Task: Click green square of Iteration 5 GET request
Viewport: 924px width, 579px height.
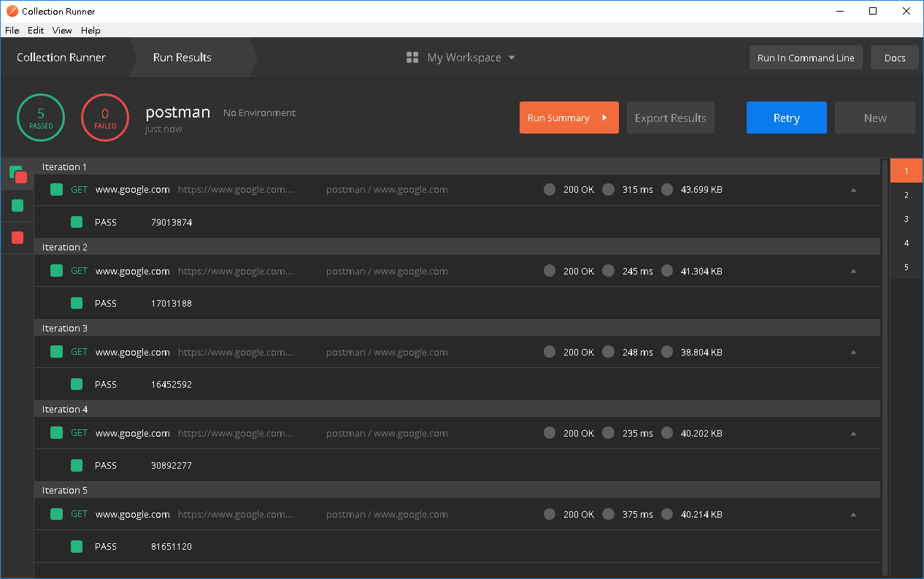Action: click(x=56, y=514)
